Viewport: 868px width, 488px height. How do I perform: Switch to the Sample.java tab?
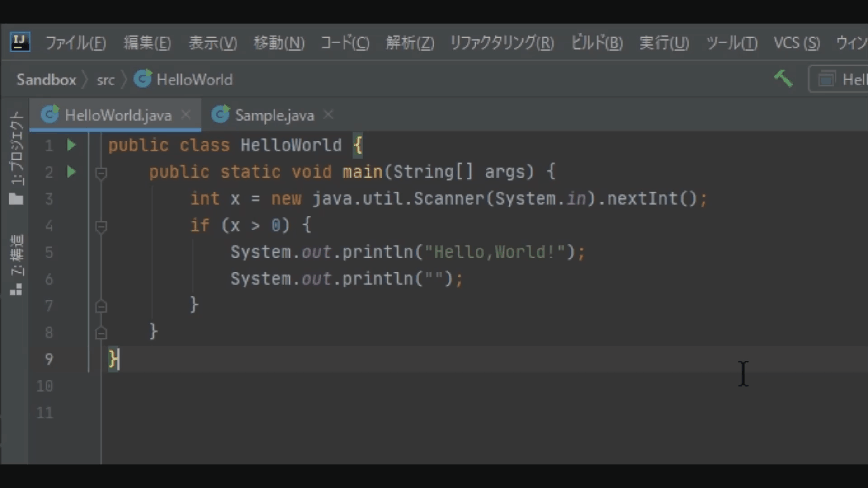tap(274, 115)
